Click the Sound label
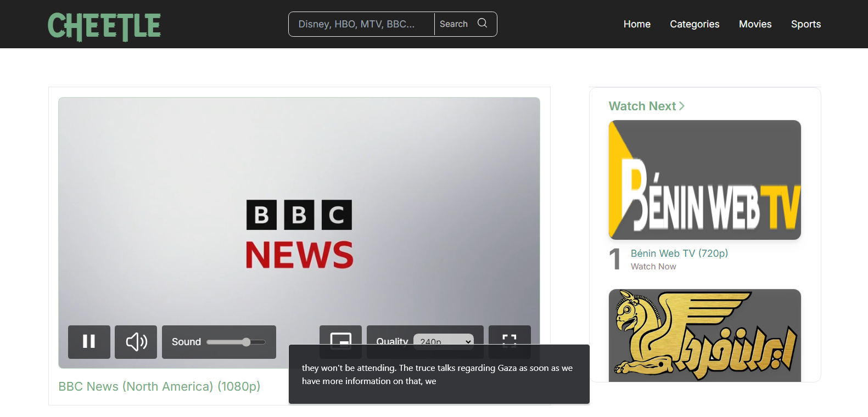Image resolution: width=868 pixels, height=417 pixels. [x=186, y=342]
